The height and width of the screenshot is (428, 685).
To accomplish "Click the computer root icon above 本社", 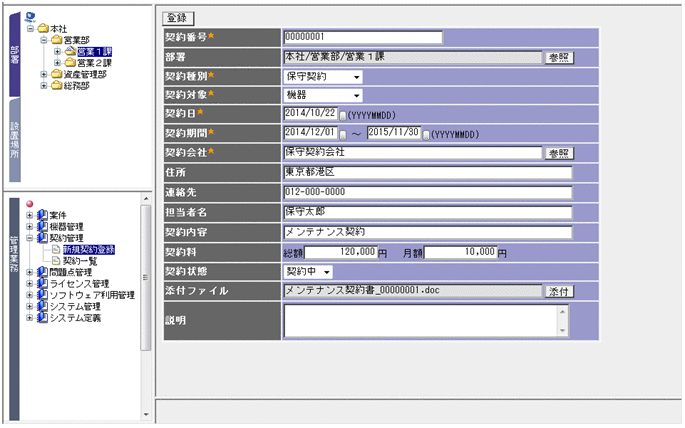I will (30, 17).
